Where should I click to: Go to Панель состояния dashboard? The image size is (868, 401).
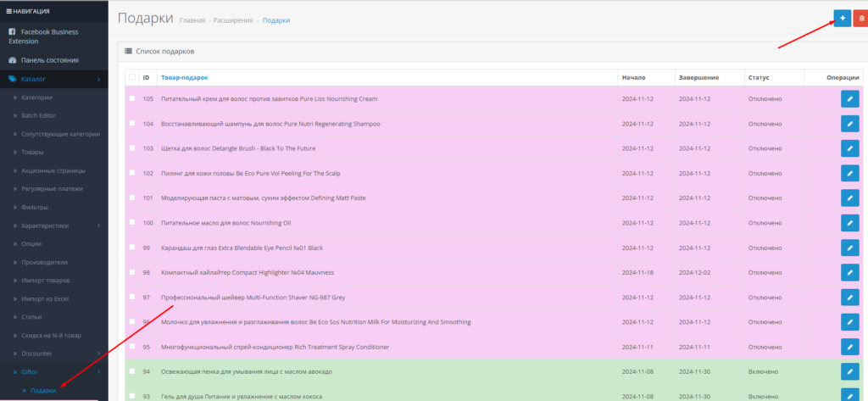point(49,60)
